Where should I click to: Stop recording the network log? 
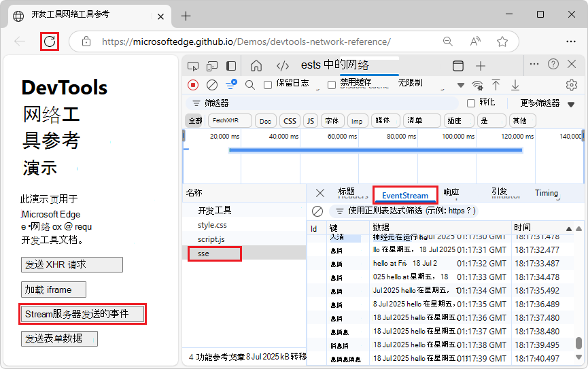coord(193,85)
